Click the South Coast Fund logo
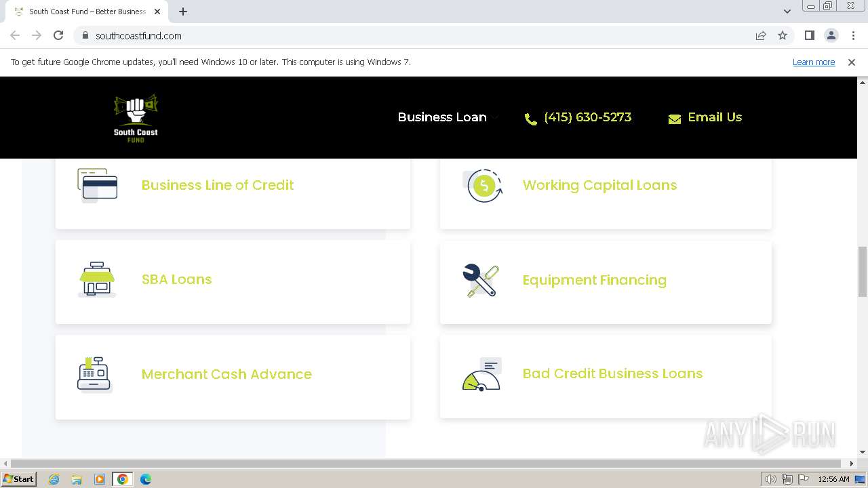868x488 pixels. [136, 117]
